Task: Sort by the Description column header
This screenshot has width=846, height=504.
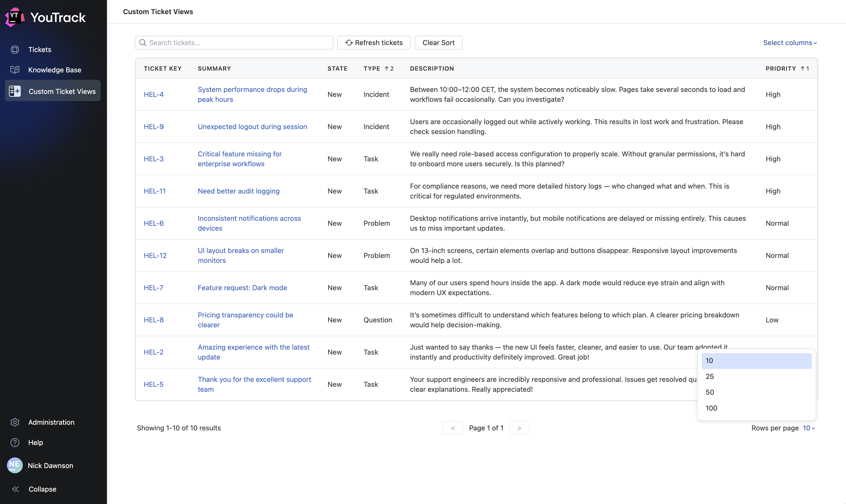Action: (431, 69)
